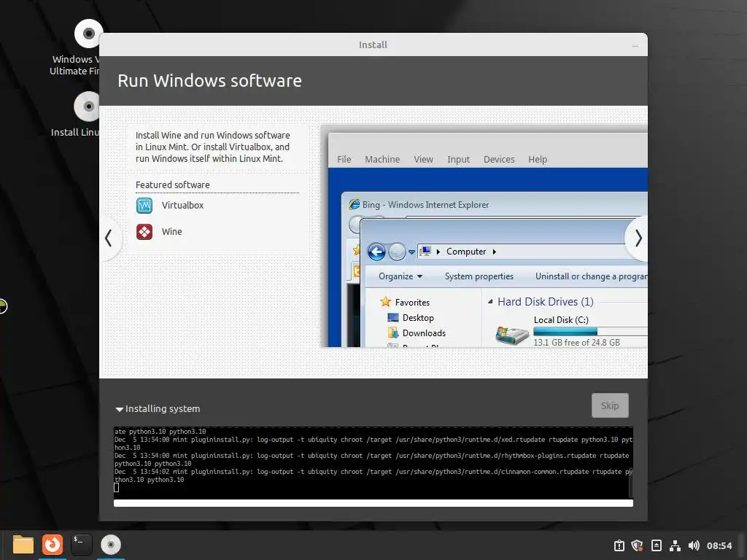Go to previous slide with left arrow
The width and height of the screenshot is (747, 560).
pos(109,238)
